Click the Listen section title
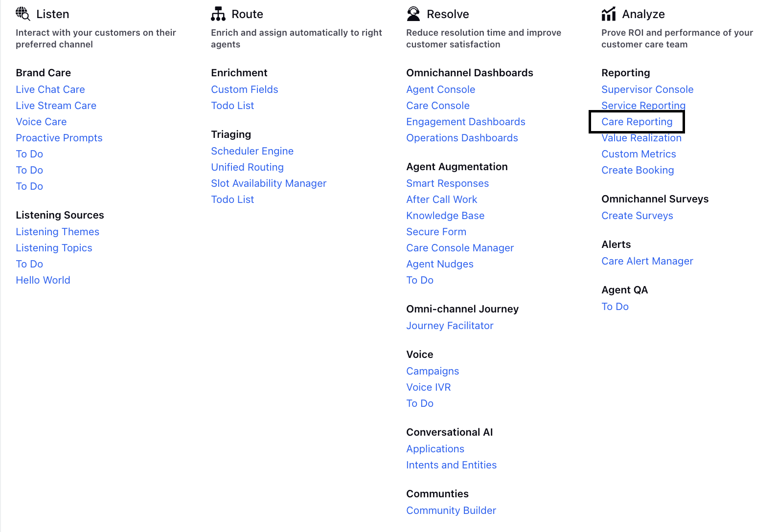This screenshot has height=532, width=777. pyautogui.click(x=53, y=14)
